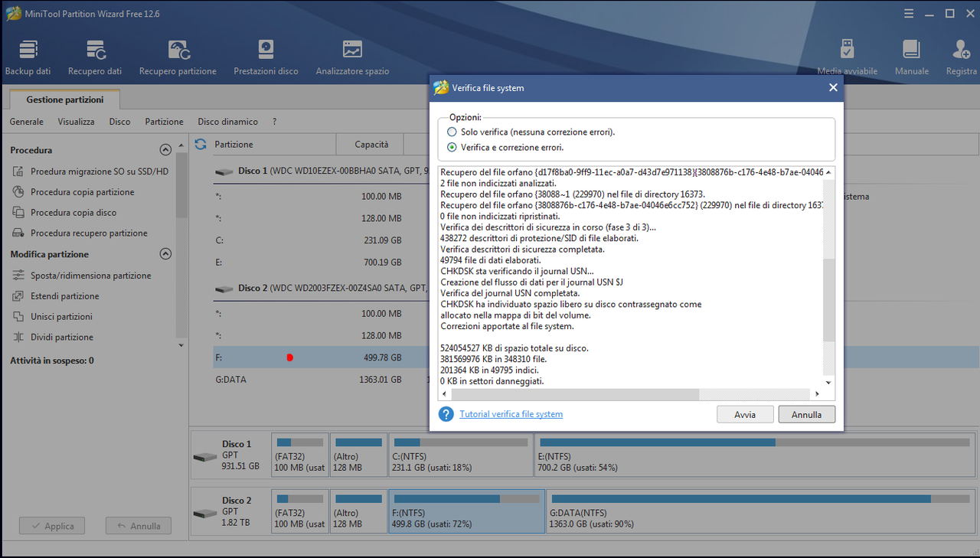
Task: Click log horizontal scroll left arrow
Action: [445, 394]
